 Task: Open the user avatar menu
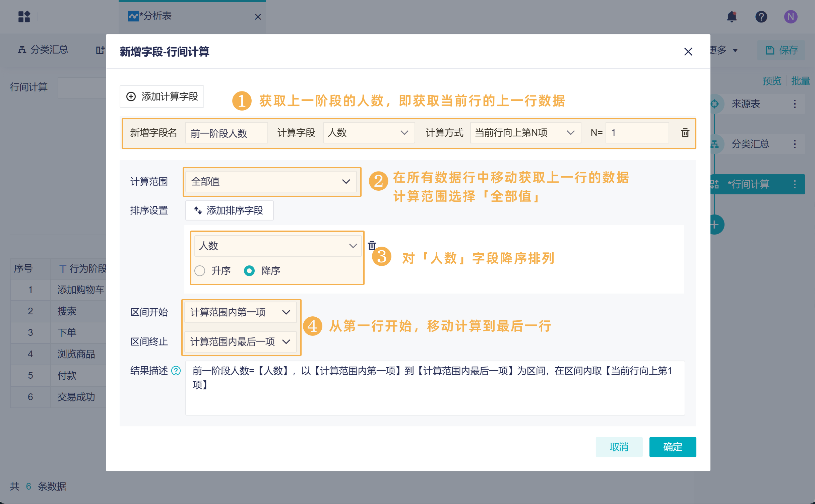[x=791, y=17]
